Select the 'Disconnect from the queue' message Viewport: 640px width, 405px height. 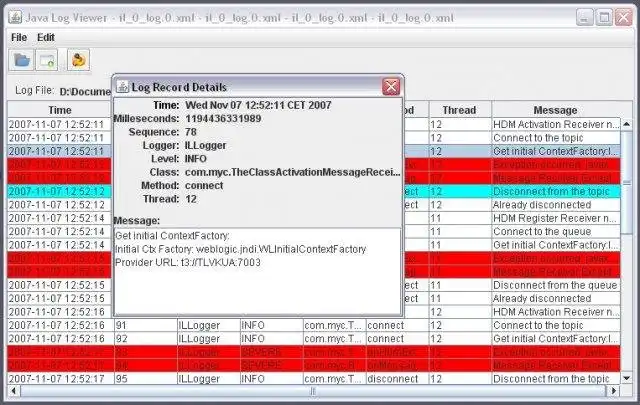(x=556, y=285)
